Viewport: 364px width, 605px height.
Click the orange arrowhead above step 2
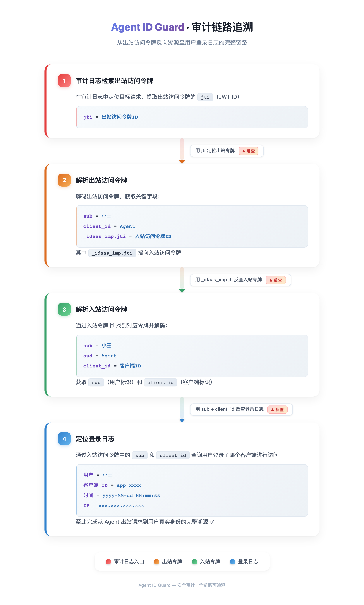coord(182,162)
